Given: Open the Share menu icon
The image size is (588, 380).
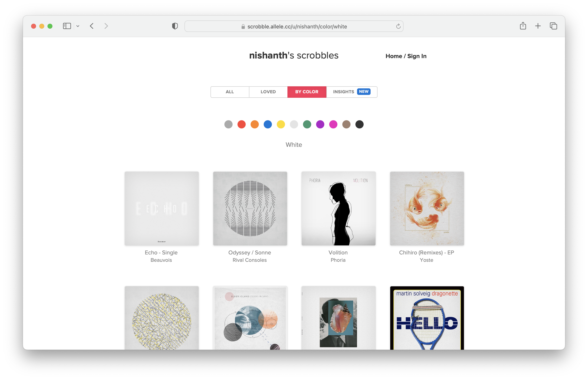Looking at the screenshot, I should point(523,26).
